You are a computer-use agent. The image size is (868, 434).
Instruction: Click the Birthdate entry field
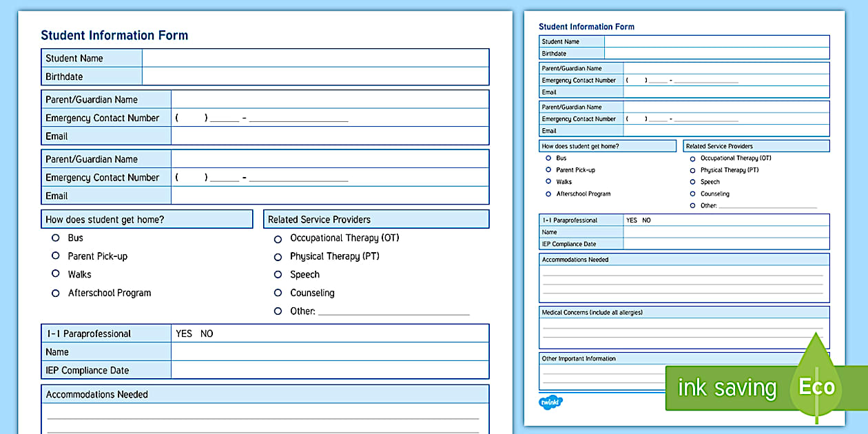point(313,76)
